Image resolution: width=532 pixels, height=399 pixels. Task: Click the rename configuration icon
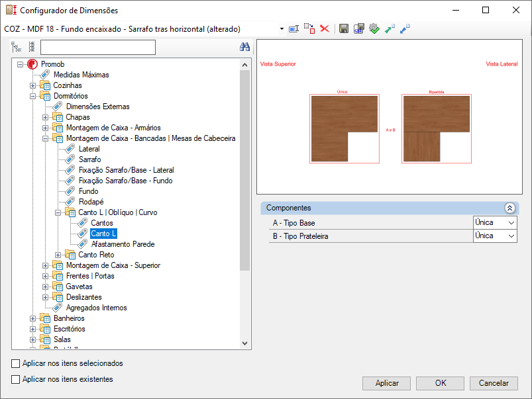pos(293,29)
